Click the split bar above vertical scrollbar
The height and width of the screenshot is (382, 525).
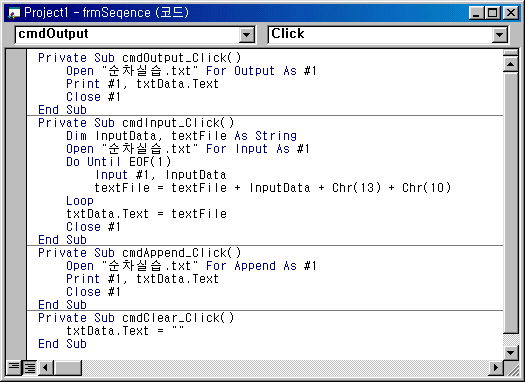point(511,53)
